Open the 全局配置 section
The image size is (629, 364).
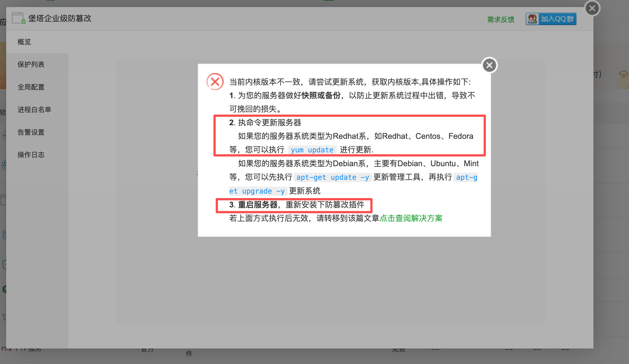pos(31,87)
